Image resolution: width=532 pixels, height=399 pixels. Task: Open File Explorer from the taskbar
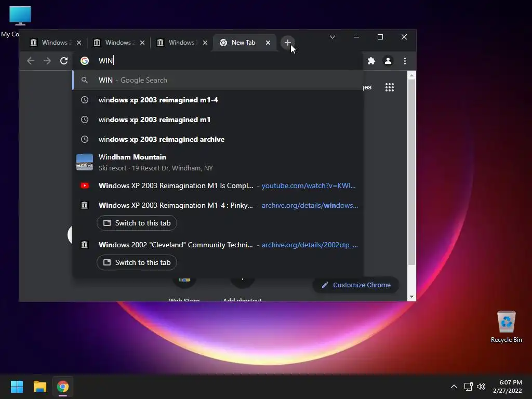[39, 387]
